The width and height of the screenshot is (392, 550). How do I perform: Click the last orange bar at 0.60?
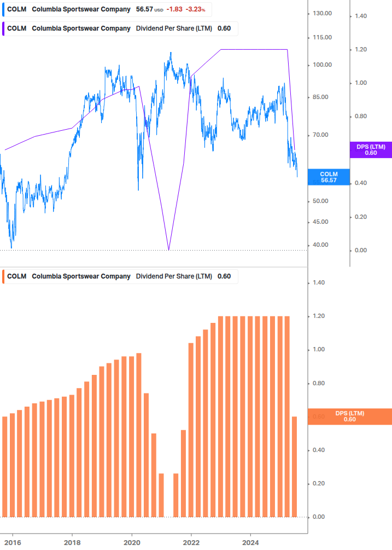pyautogui.click(x=294, y=466)
